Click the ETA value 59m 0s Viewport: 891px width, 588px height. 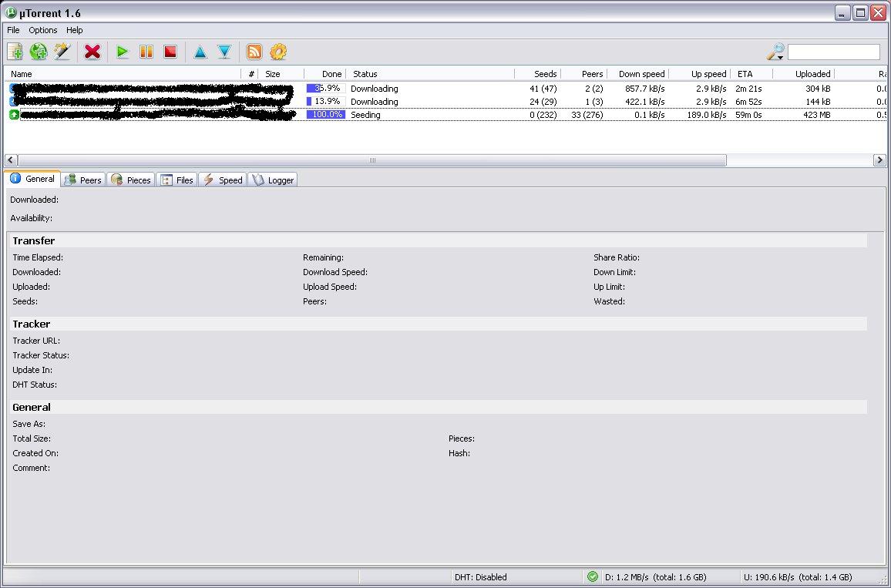tap(748, 115)
